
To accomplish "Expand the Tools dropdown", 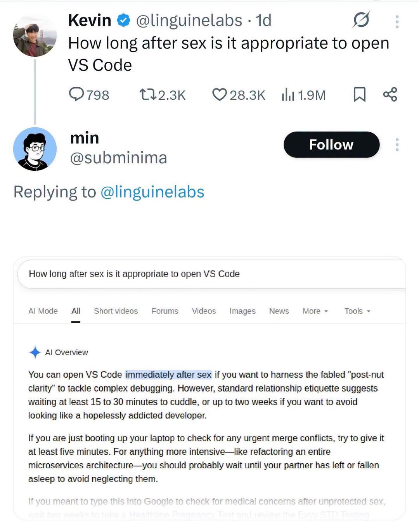I will pos(357,311).
